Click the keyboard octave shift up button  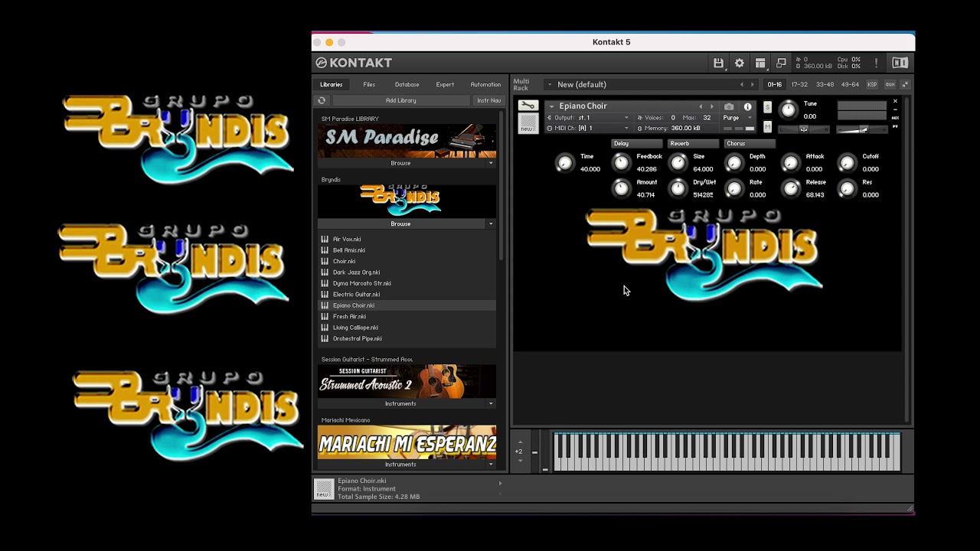[x=519, y=442]
